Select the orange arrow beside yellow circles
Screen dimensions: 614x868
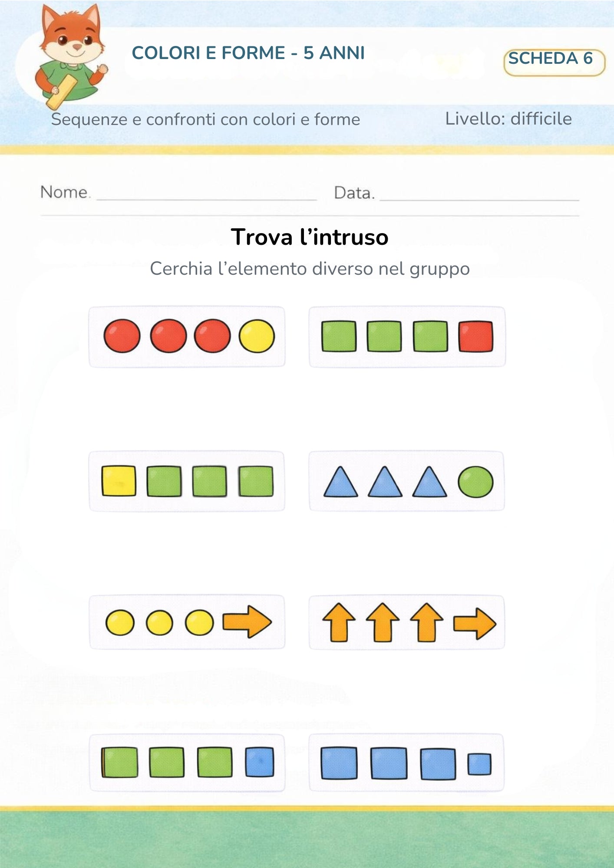click(x=247, y=622)
